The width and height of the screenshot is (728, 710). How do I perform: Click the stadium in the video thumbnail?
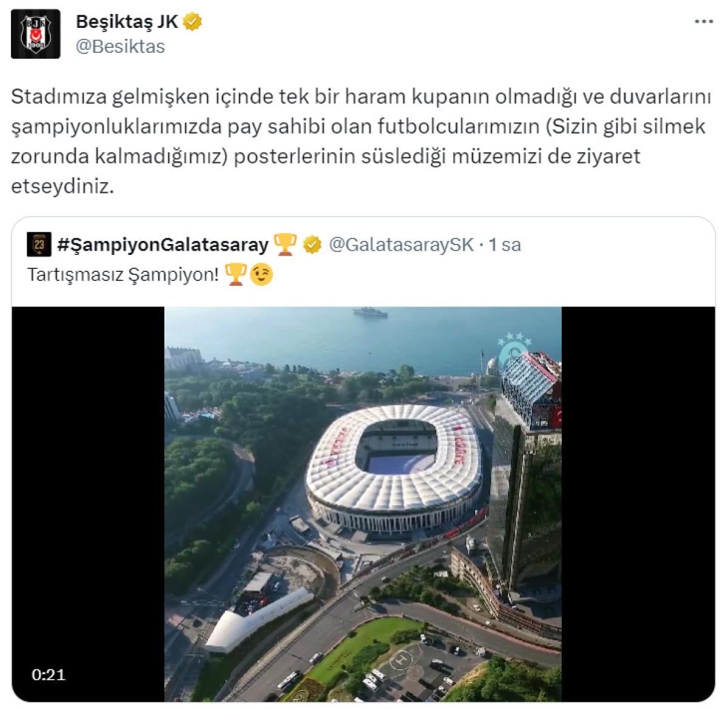[395, 466]
